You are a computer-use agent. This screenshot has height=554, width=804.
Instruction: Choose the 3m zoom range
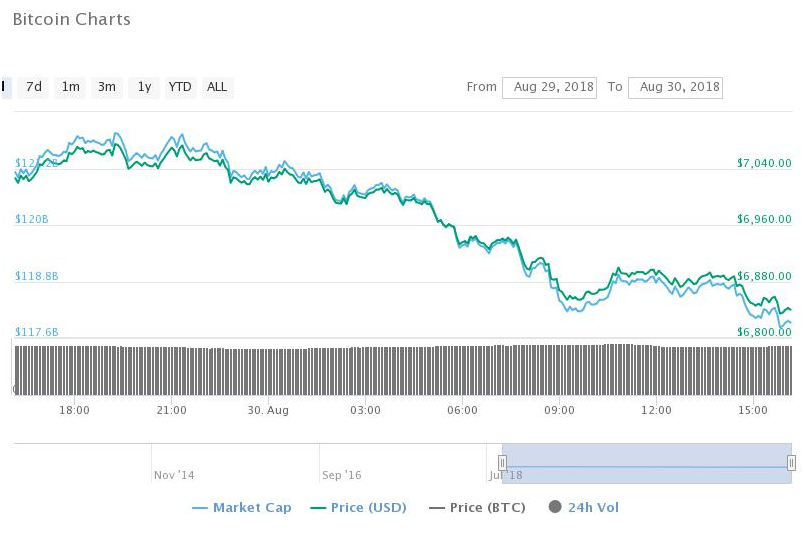click(106, 87)
